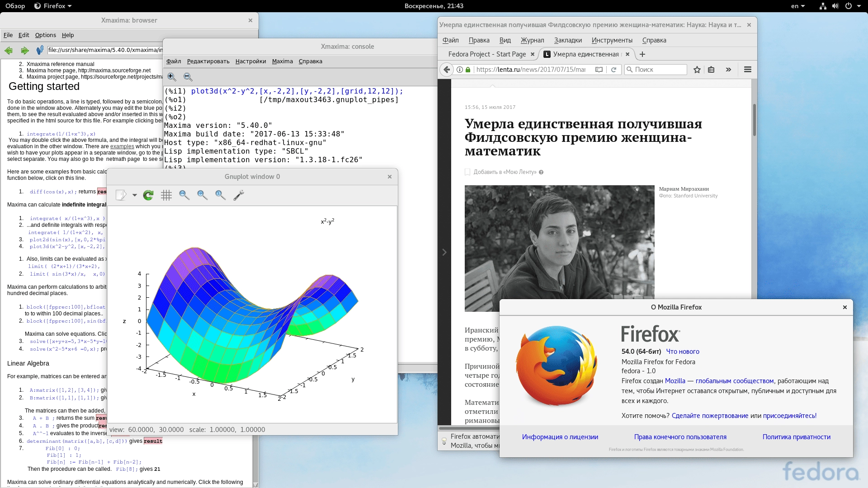Click the Firefox Поиск search field
868x488 pixels.
coord(656,70)
